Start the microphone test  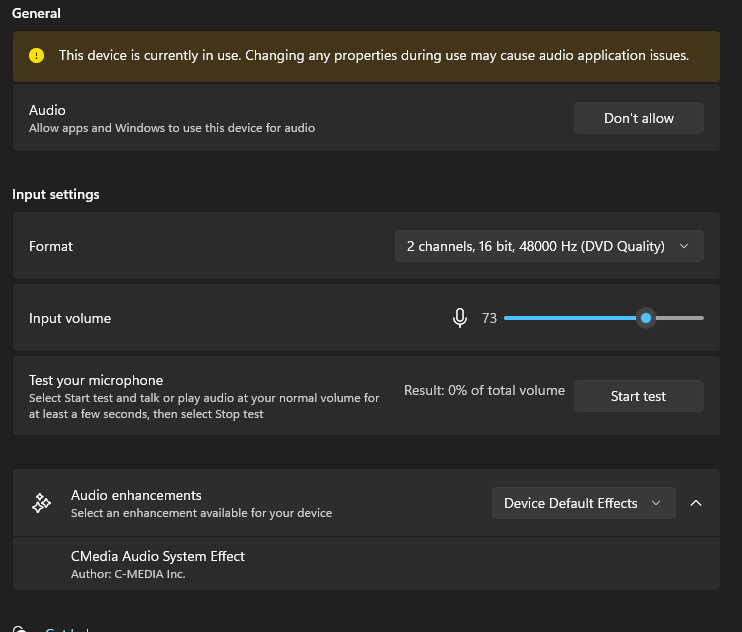[x=638, y=396]
